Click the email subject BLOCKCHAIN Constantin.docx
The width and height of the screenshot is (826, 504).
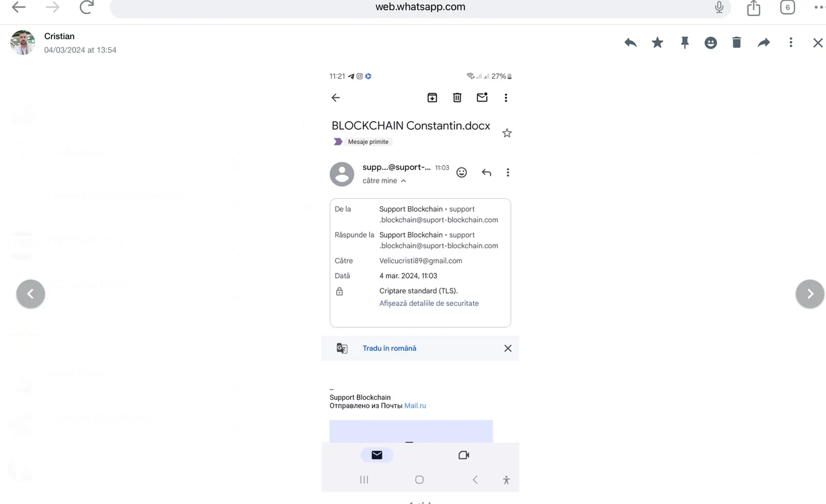click(x=411, y=126)
